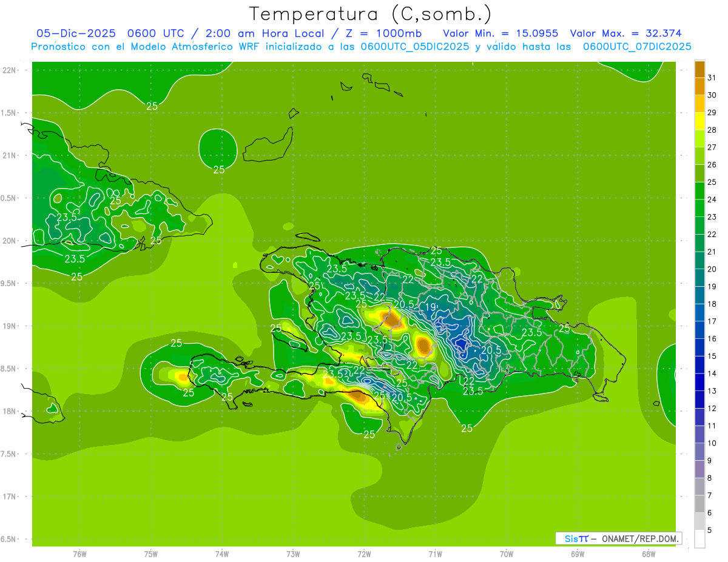Click the legend swatch between 16 and 17
This screenshot has height=562, width=728.
pos(699,330)
